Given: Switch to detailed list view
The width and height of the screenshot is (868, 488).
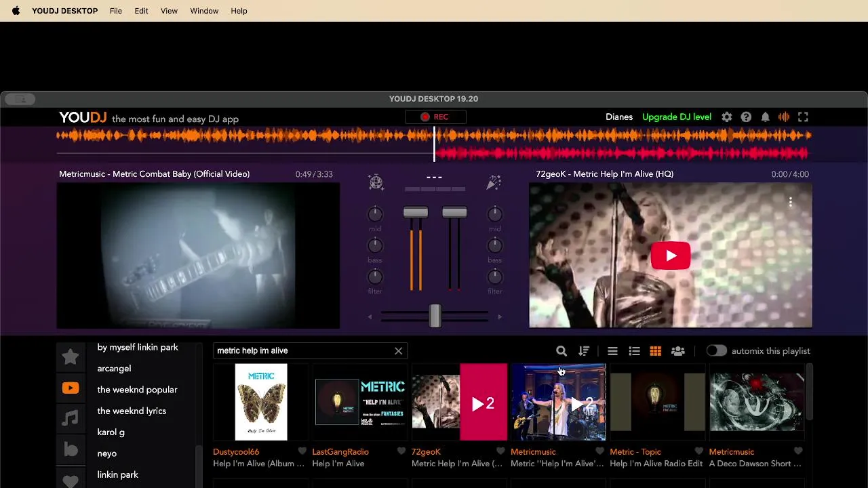Looking at the screenshot, I should point(634,351).
